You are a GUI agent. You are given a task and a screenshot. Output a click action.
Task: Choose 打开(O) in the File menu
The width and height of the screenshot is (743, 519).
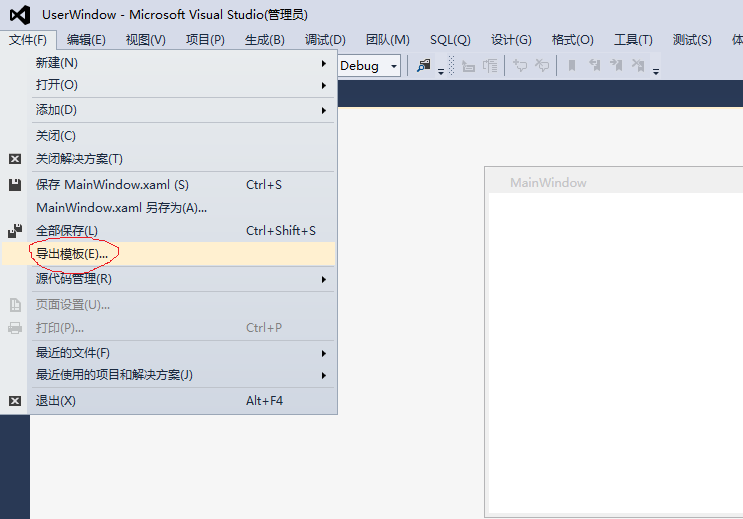(x=169, y=85)
